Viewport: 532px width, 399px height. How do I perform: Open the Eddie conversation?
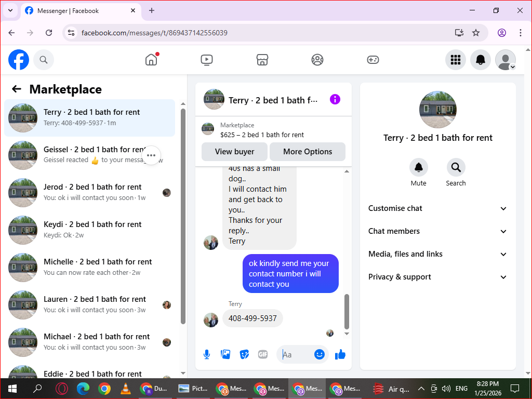(89, 371)
